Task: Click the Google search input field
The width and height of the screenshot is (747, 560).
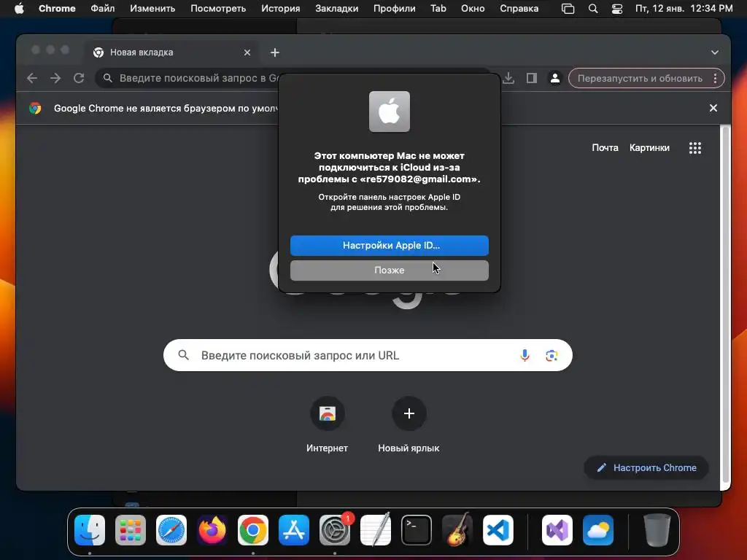Action: 368,355
